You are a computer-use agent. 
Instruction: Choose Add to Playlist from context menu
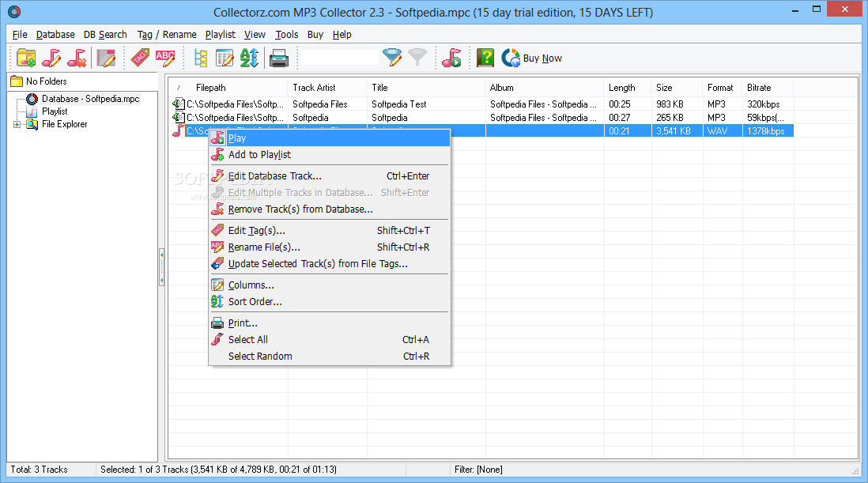point(330,155)
